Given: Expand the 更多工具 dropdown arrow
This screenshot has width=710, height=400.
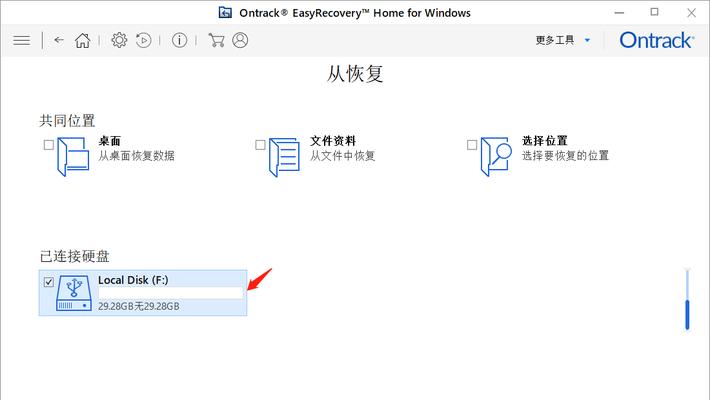Looking at the screenshot, I should click(587, 40).
